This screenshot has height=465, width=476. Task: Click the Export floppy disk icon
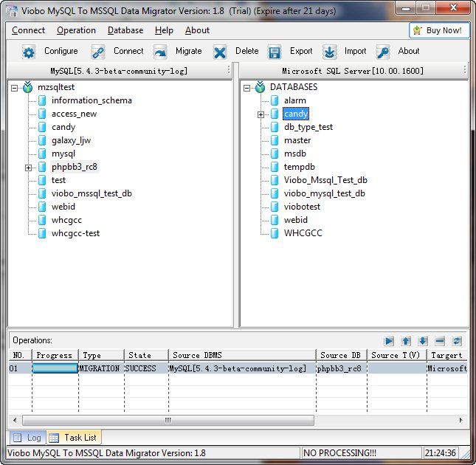coord(275,52)
